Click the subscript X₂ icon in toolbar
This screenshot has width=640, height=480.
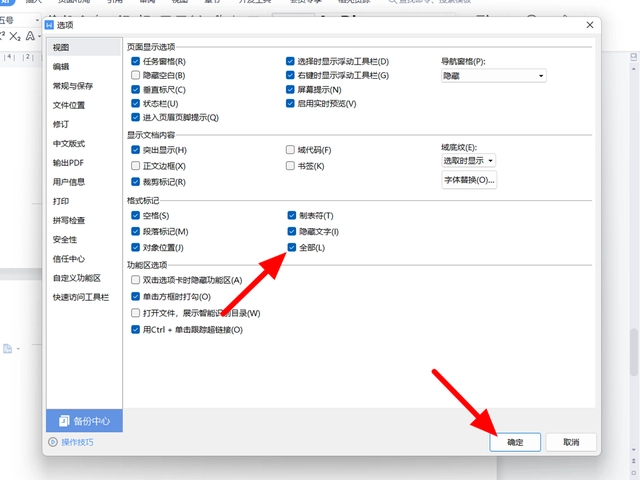pyautogui.click(x=15, y=36)
